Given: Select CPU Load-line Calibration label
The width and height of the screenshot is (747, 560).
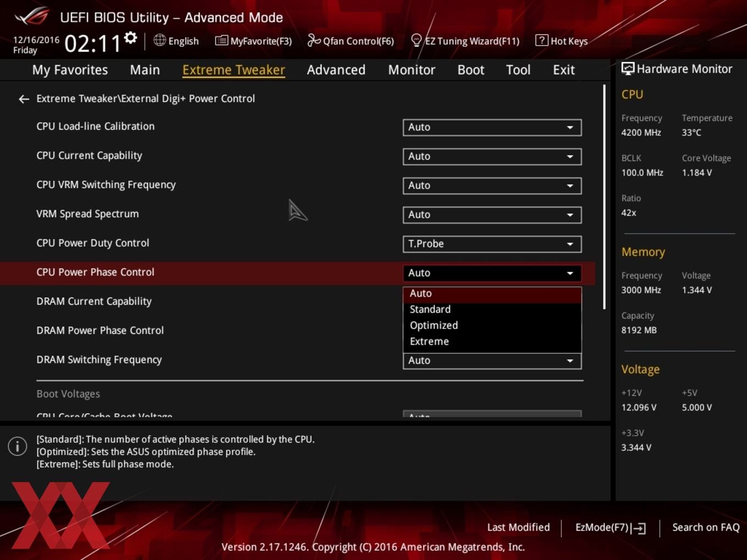Looking at the screenshot, I should [x=96, y=126].
